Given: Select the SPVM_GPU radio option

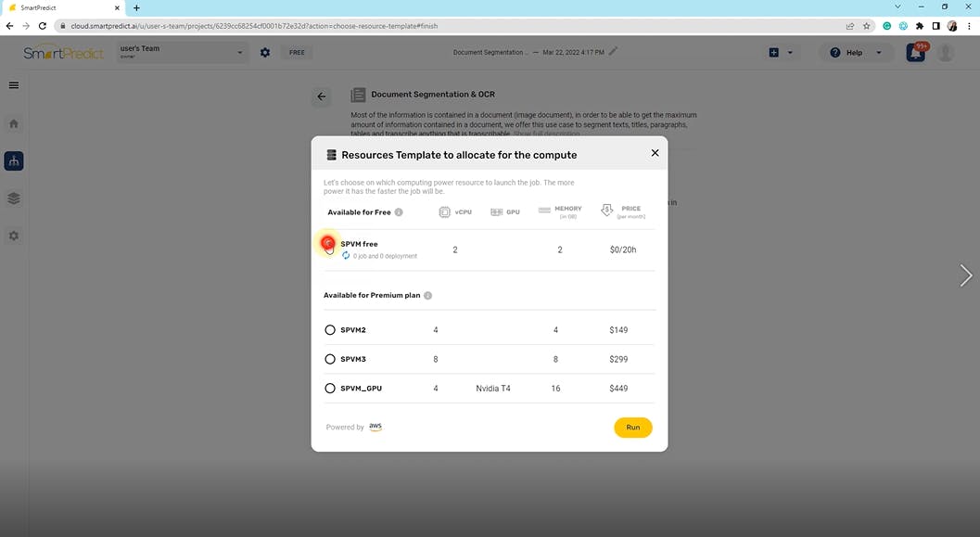Looking at the screenshot, I should [330, 389].
